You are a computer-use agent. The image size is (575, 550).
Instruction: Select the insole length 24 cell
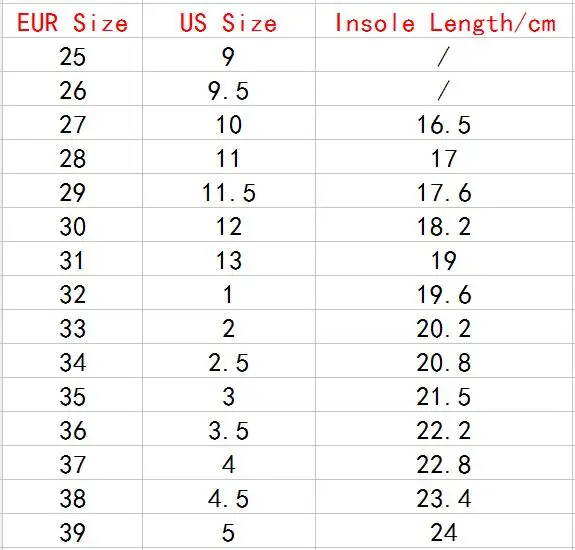click(x=444, y=531)
